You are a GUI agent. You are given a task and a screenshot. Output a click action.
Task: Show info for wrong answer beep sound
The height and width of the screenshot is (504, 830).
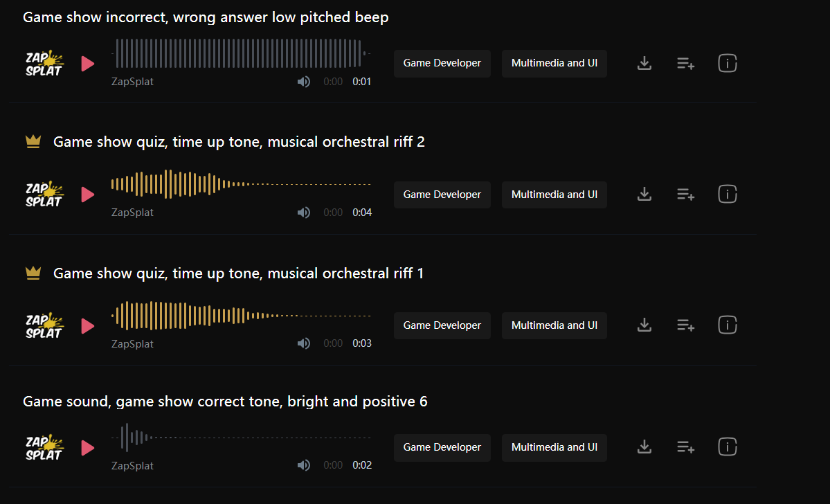[728, 64]
